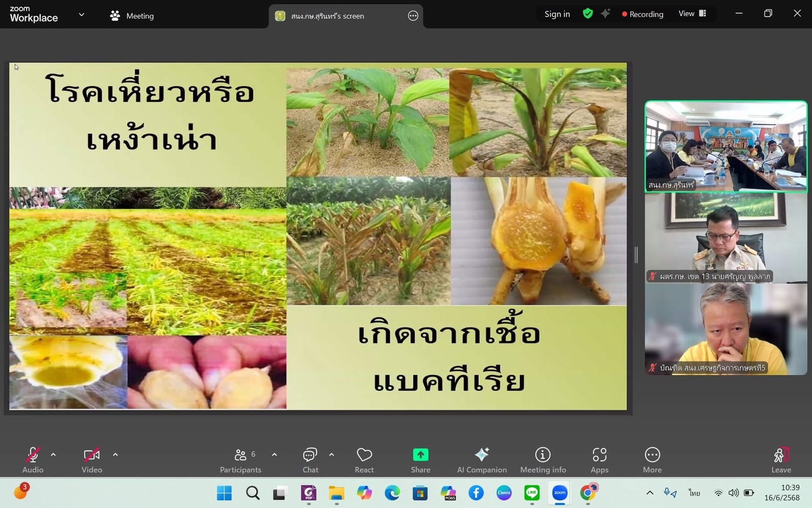Image resolution: width=812 pixels, height=508 pixels.
Task: Toggle the Participants list panel
Action: pos(240,460)
